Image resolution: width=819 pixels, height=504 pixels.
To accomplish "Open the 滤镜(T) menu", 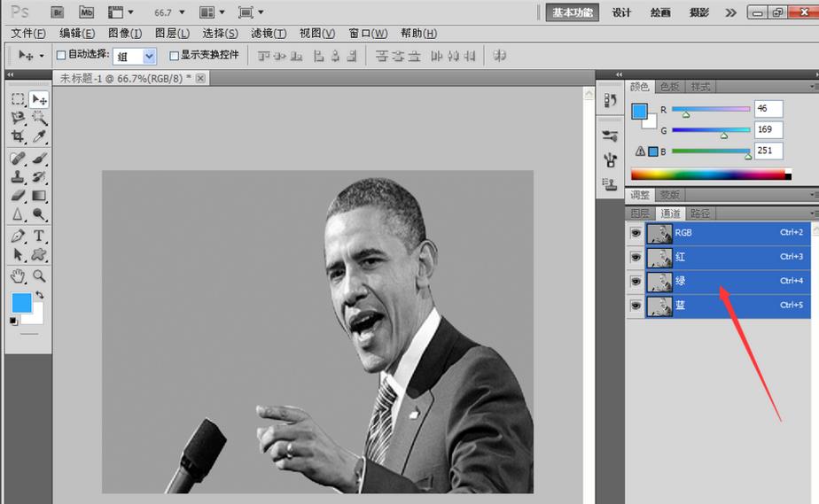I will pos(269,34).
